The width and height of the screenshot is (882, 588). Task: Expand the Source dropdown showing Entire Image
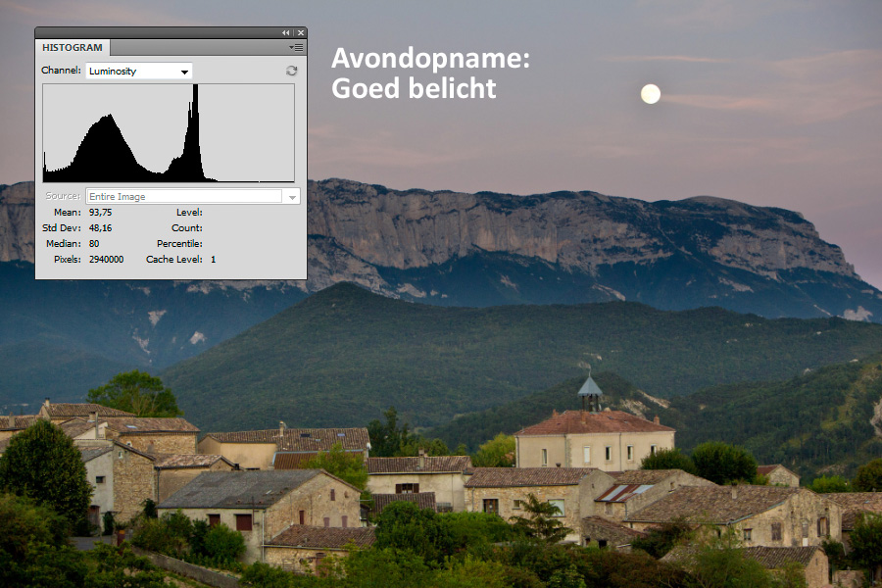click(x=291, y=196)
